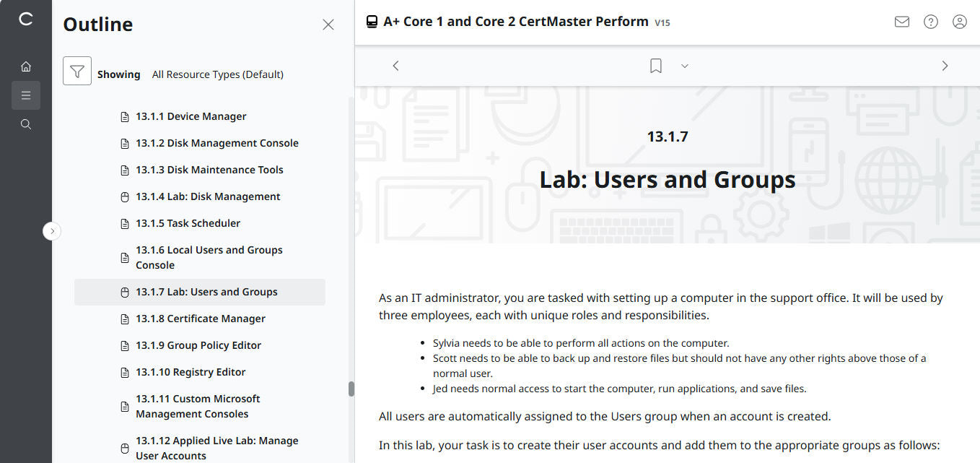The image size is (980, 463).
Task: Open 13.1.8 Certificate Manager
Action: [201, 318]
